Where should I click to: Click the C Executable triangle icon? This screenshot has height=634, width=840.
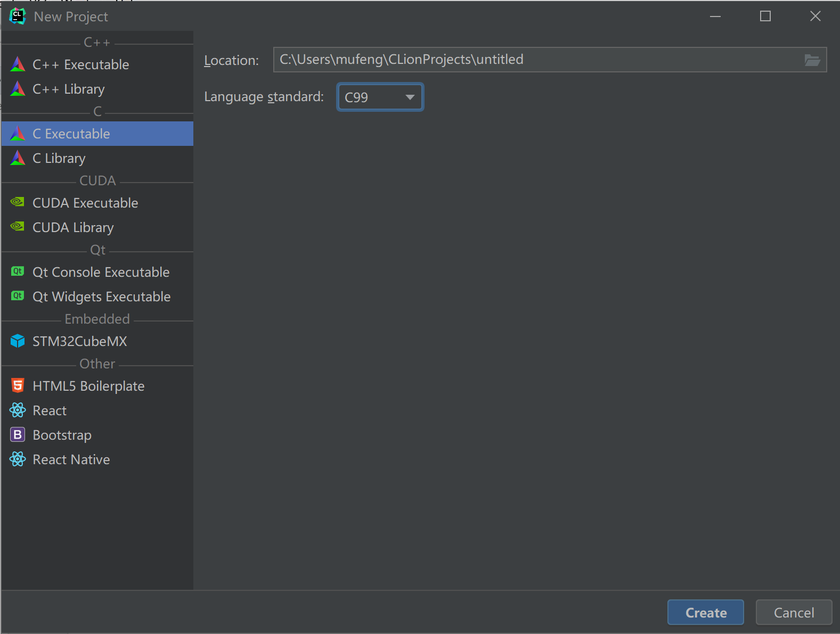[x=18, y=134]
